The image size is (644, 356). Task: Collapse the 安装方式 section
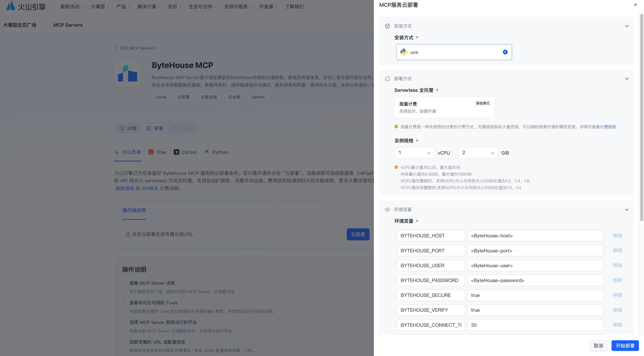coord(627,26)
